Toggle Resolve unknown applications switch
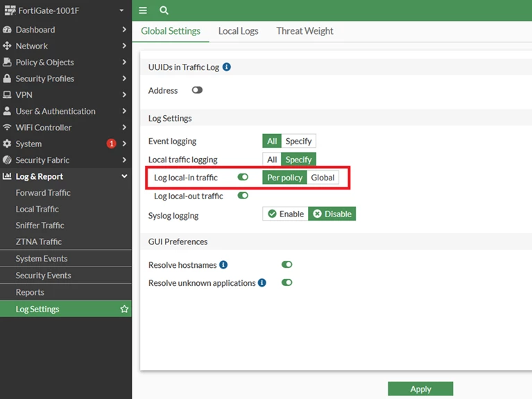 click(287, 282)
